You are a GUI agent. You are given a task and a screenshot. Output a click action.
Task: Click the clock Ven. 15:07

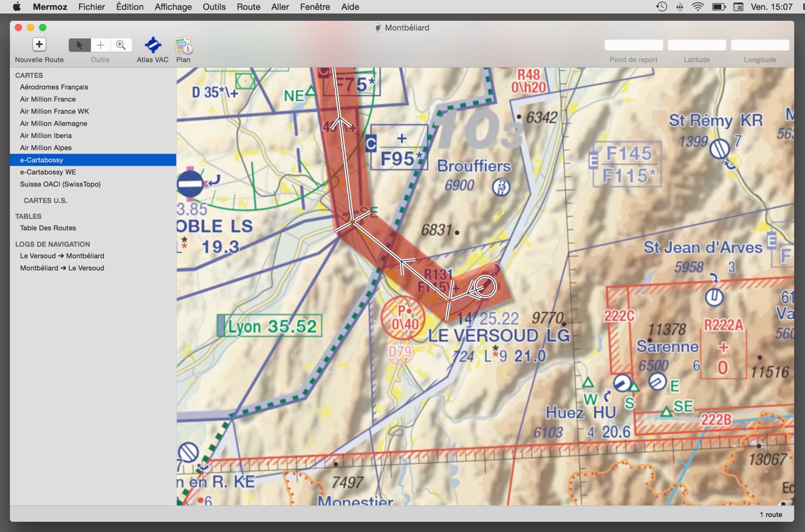click(772, 7)
